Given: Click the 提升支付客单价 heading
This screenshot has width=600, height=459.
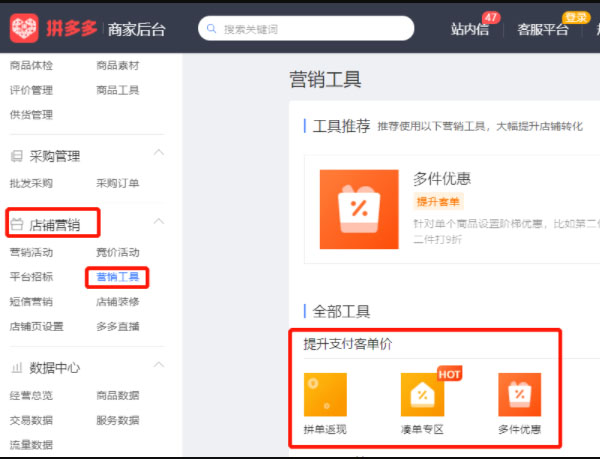Looking at the screenshot, I should coord(348,344).
